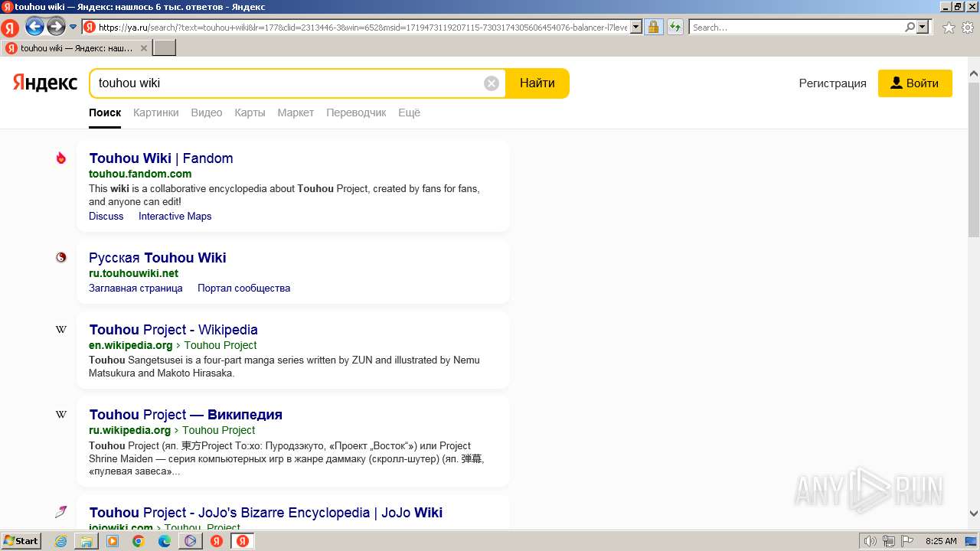Viewport: 980px width, 551px height.
Task: Open the media player taskbar icon
Action: click(x=113, y=541)
